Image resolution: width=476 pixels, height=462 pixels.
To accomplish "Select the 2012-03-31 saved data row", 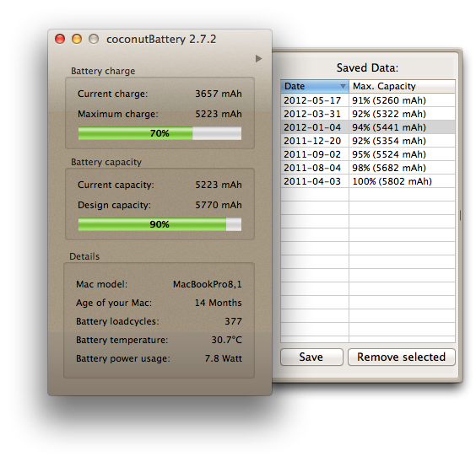I will [368, 114].
